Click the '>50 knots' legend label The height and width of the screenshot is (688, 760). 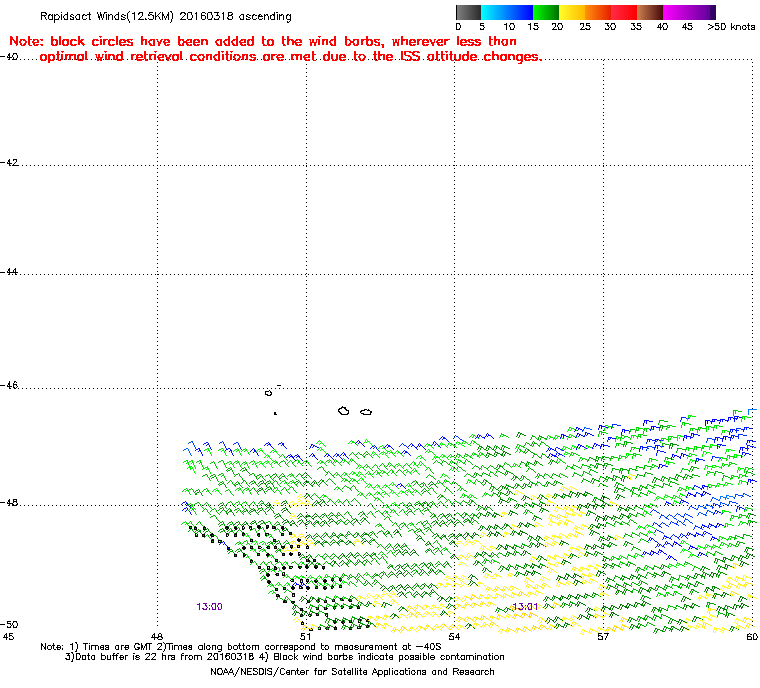point(731,27)
